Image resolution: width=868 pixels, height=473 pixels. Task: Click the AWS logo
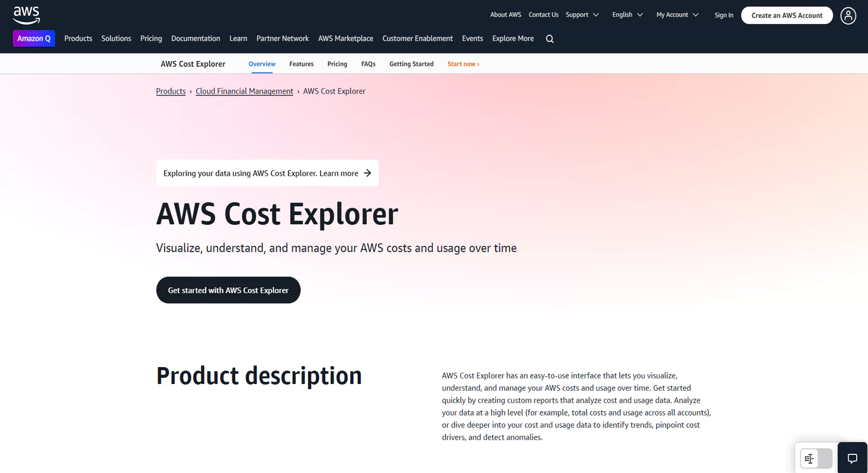click(x=25, y=14)
